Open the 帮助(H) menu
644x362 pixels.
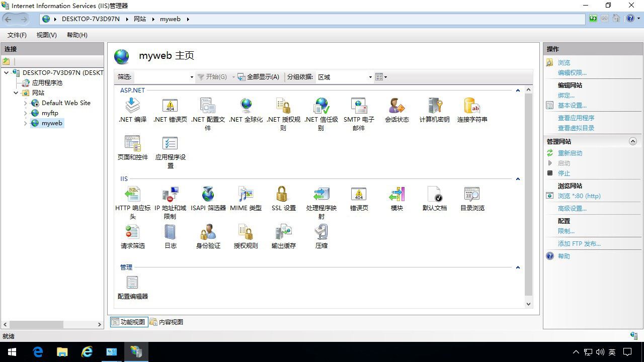click(x=77, y=35)
